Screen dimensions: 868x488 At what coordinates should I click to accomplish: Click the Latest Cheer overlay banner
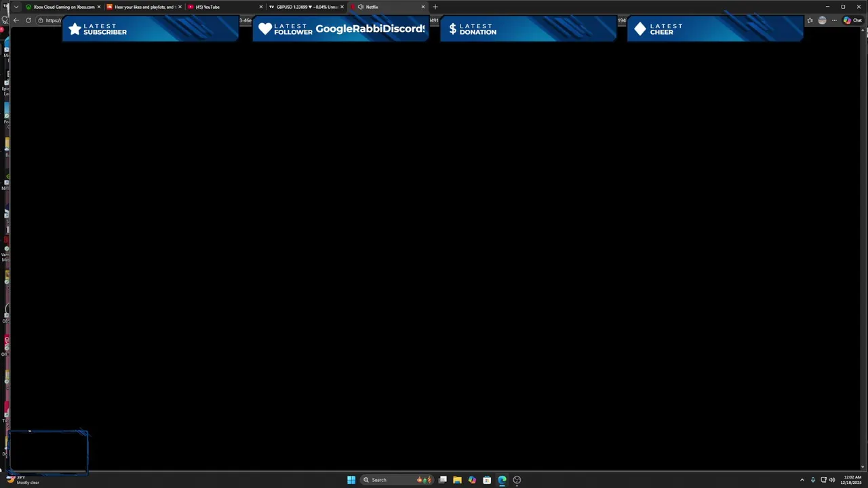(715, 29)
